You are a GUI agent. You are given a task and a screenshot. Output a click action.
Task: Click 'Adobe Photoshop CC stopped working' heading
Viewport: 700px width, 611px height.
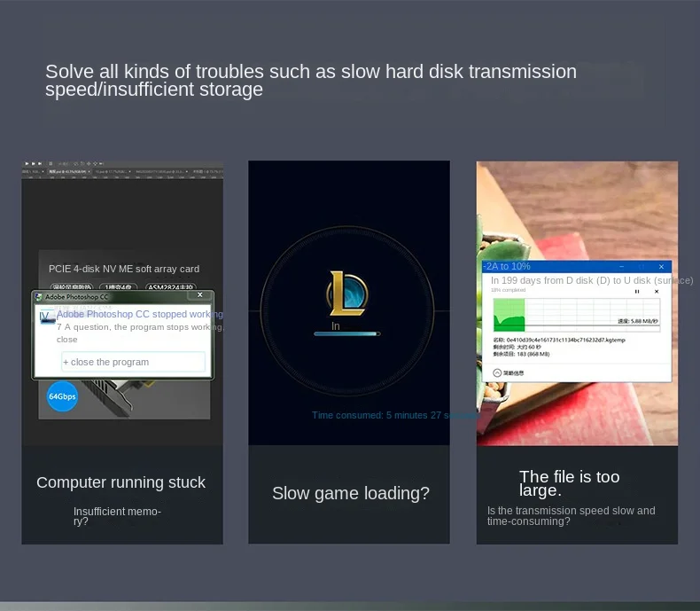click(x=139, y=314)
